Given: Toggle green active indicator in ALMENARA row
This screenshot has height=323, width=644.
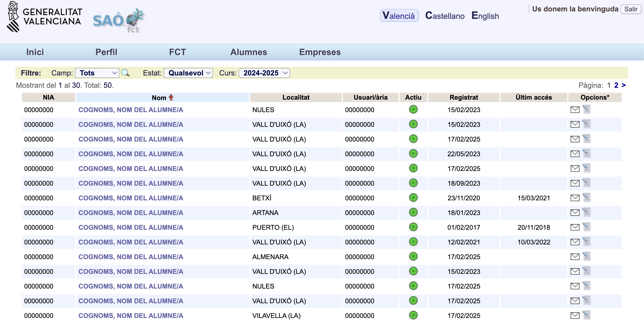Looking at the screenshot, I should click(413, 257).
